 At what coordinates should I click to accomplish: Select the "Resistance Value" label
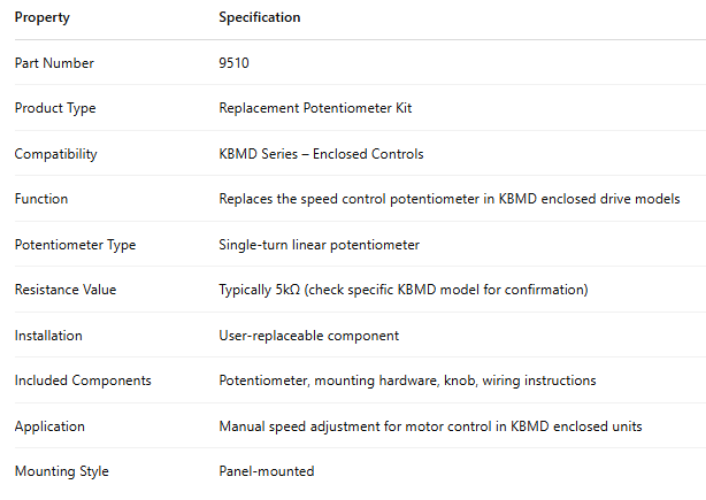click(x=65, y=290)
